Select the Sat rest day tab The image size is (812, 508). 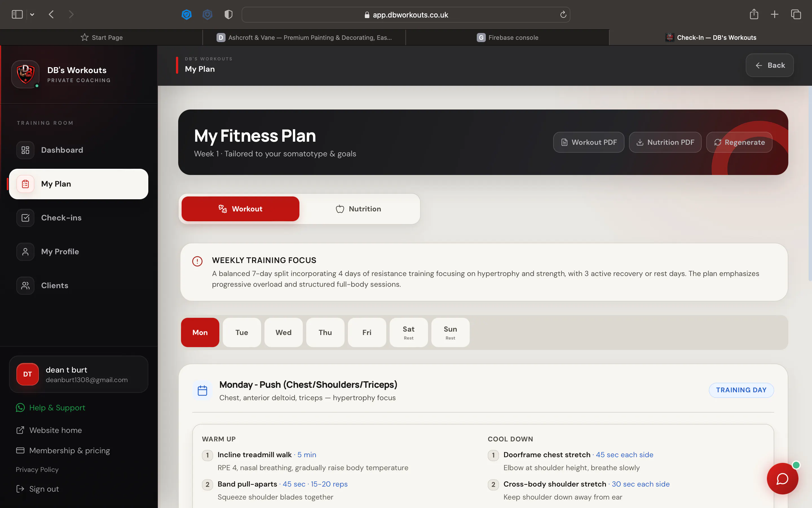tap(409, 333)
